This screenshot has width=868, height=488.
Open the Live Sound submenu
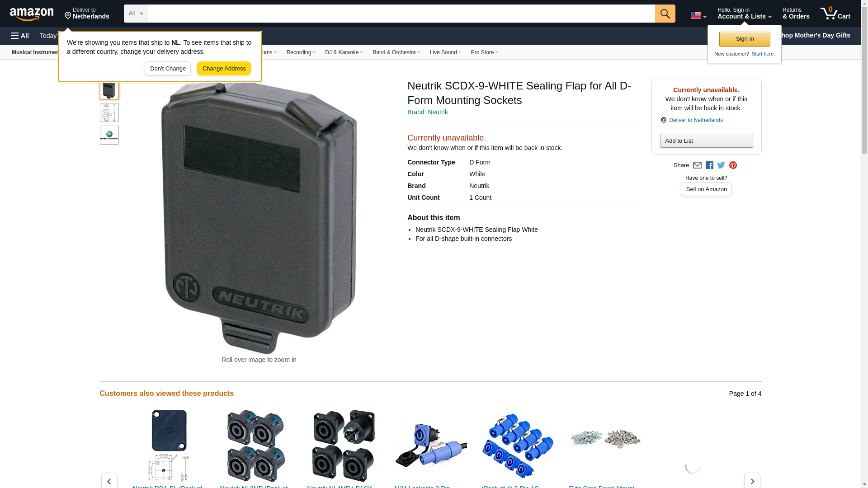pos(445,52)
